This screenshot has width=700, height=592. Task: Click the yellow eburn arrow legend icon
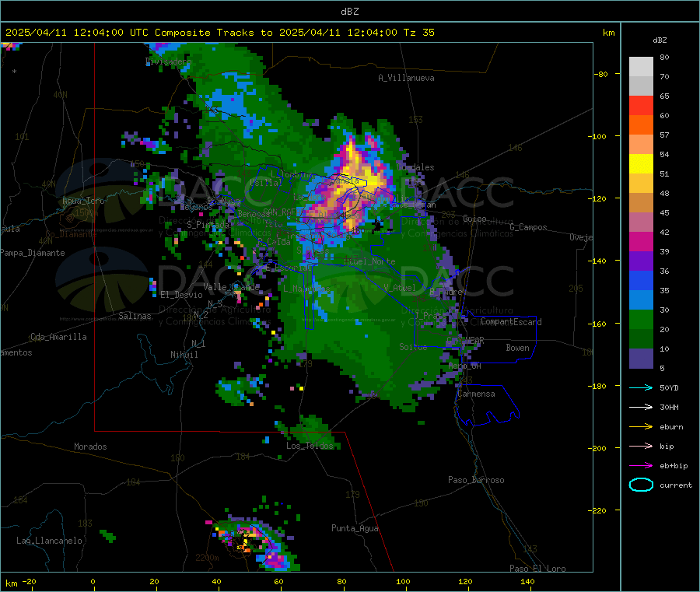[641, 427]
